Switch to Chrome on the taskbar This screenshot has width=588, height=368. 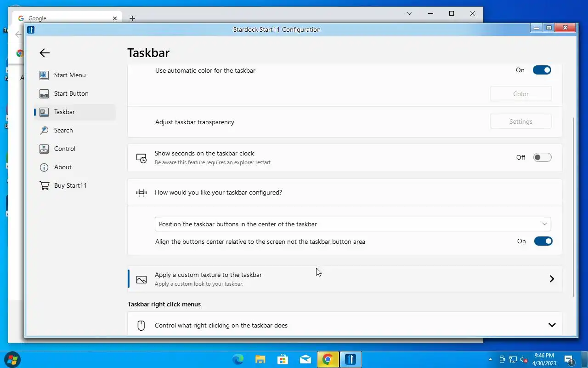[328, 359]
